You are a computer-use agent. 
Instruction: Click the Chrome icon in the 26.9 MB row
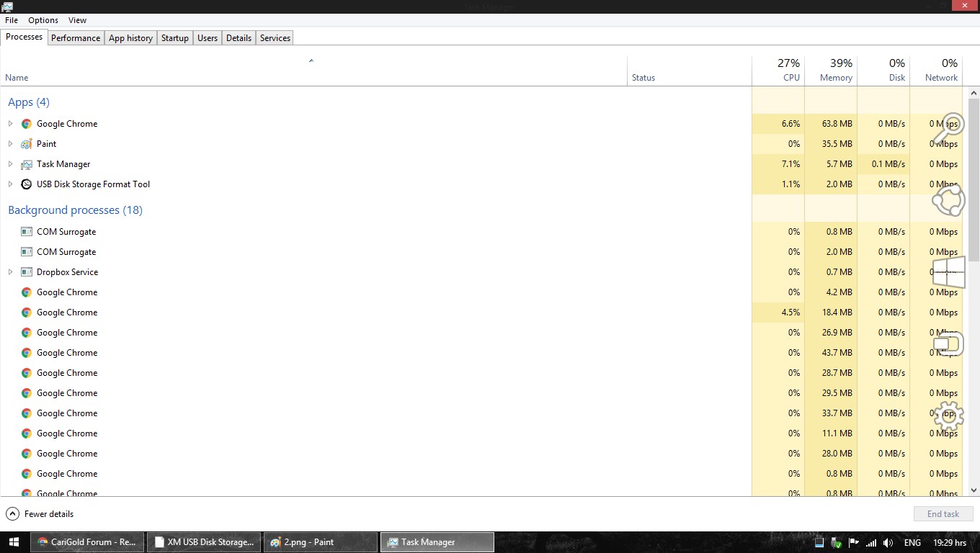coord(27,333)
